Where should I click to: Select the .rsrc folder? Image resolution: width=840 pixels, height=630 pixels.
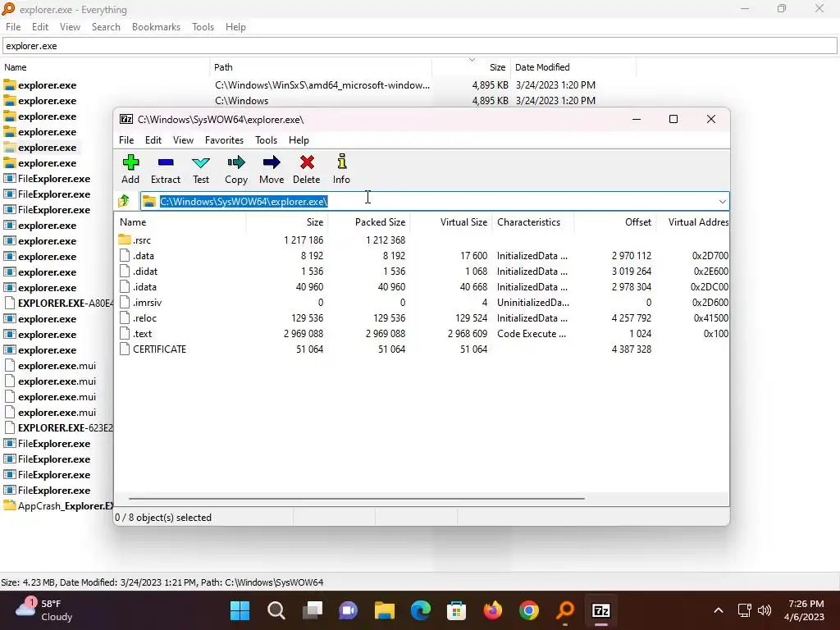142,240
